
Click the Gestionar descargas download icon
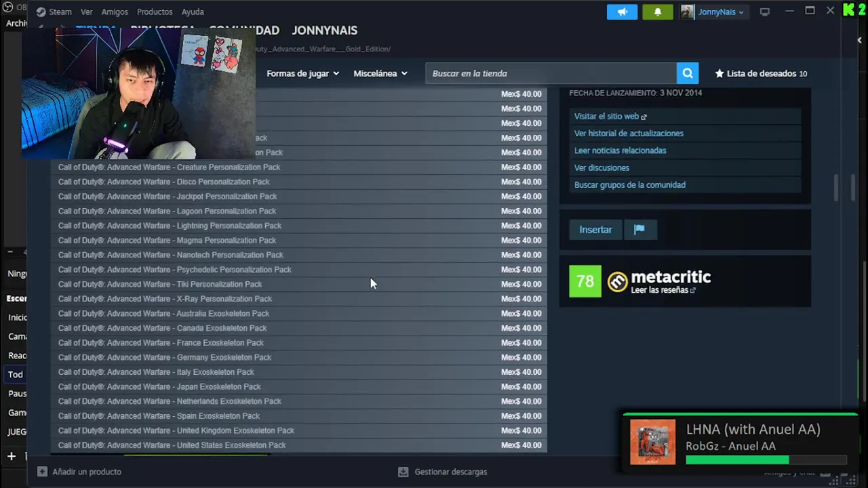pos(403,472)
